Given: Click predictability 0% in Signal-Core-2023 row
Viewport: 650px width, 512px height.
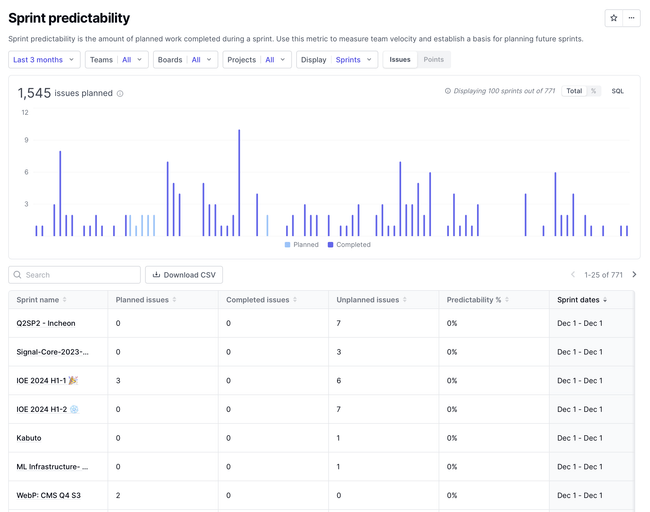Looking at the screenshot, I should [452, 352].
